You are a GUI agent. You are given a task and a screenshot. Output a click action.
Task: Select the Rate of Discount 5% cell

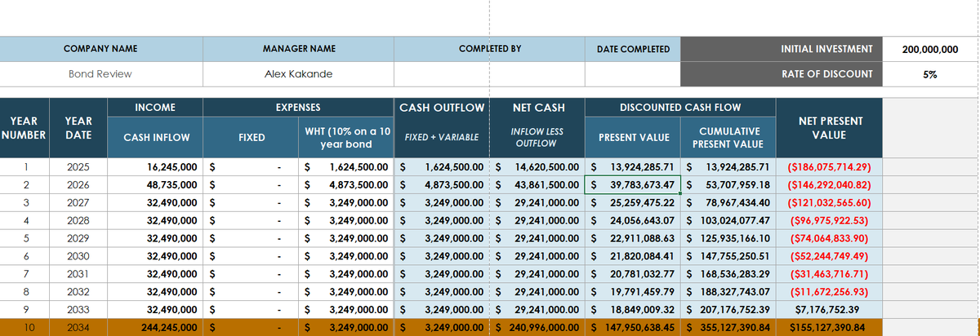pyautogui.click(x=930, y=73)
